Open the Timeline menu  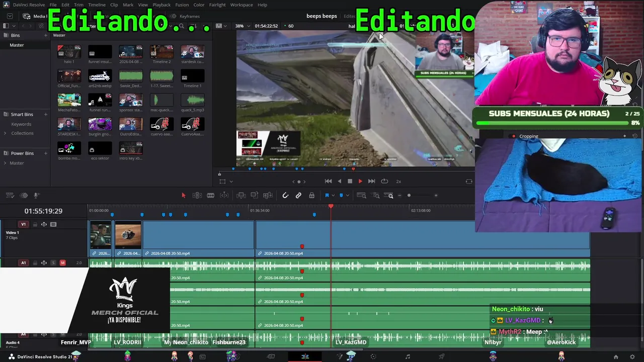click(x=97, y=5)
